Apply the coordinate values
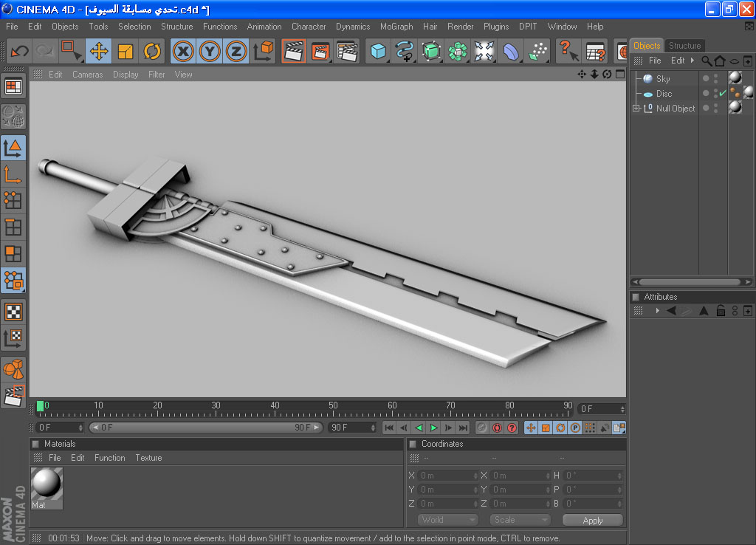This screenshot has width=756, height=545. click(593, 521)
